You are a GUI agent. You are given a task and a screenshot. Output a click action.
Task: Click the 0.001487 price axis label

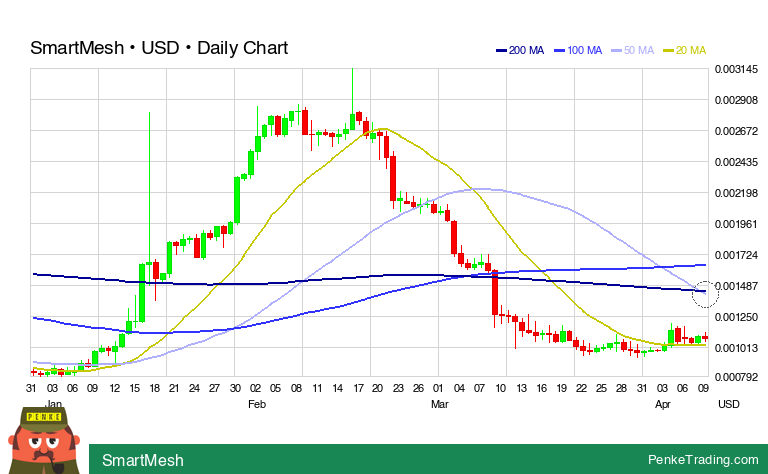click(736, 286)
